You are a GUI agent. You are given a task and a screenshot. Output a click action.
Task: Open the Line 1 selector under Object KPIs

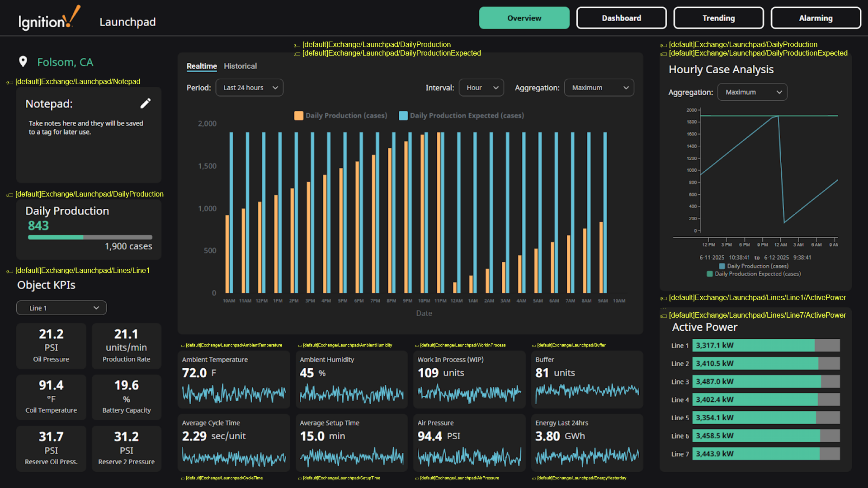click(x=61, y=308)
